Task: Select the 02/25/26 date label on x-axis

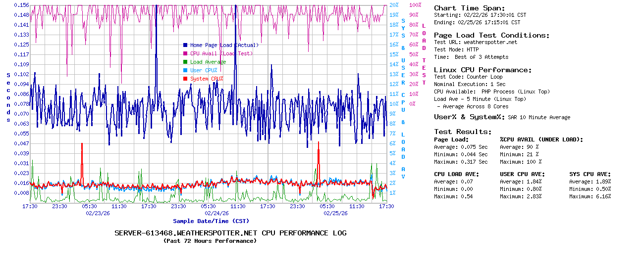Action: click(335, 213)
